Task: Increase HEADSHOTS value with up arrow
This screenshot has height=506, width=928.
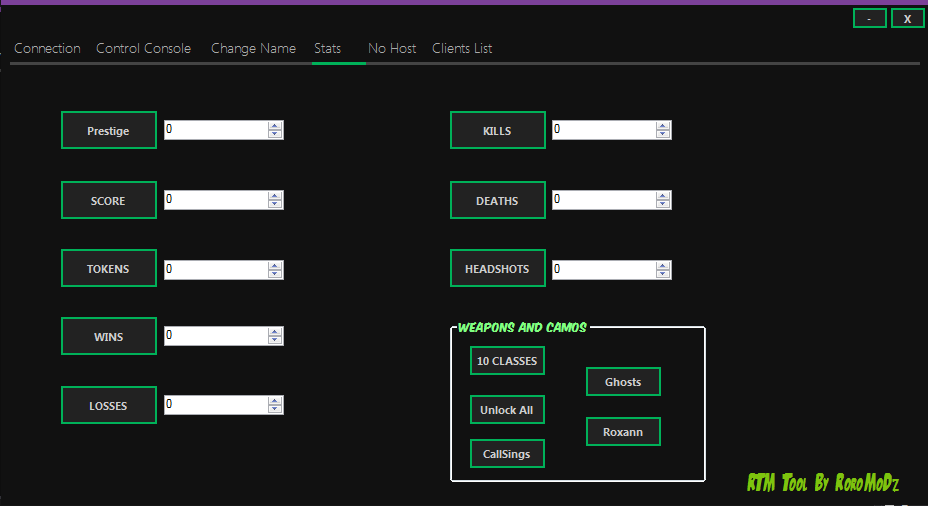Action: coord(663,266)
